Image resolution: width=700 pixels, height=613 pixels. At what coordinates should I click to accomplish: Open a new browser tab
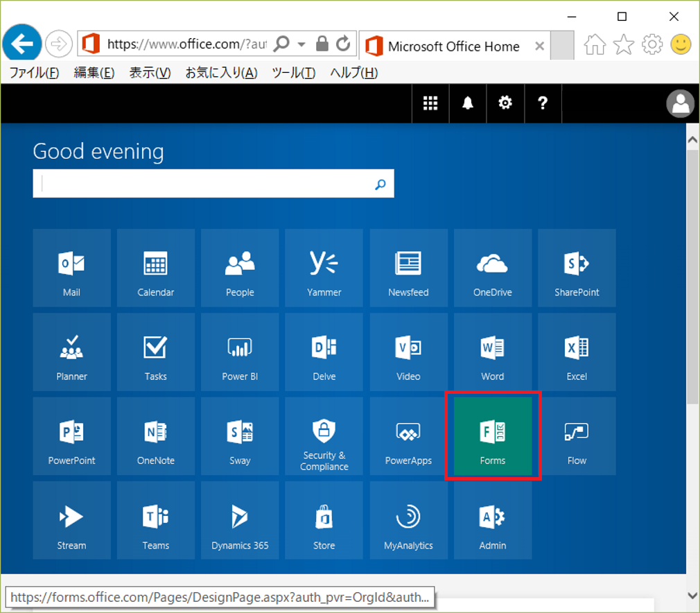(x=562, y=45)
